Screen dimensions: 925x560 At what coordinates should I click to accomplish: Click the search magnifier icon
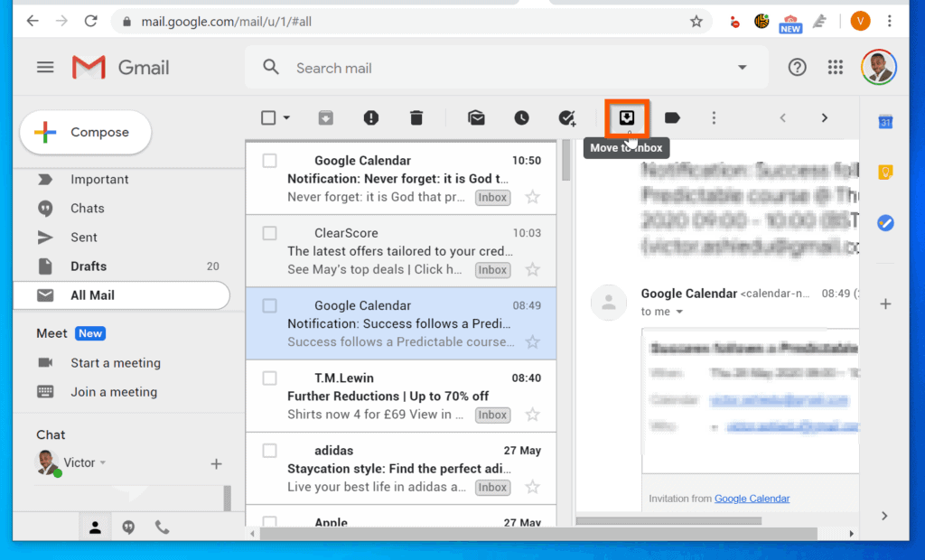271,67
